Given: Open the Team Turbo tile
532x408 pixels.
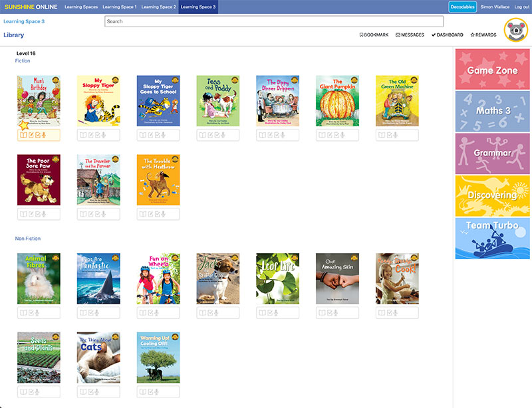Looking at the screenshot, I should coord(492,238).
